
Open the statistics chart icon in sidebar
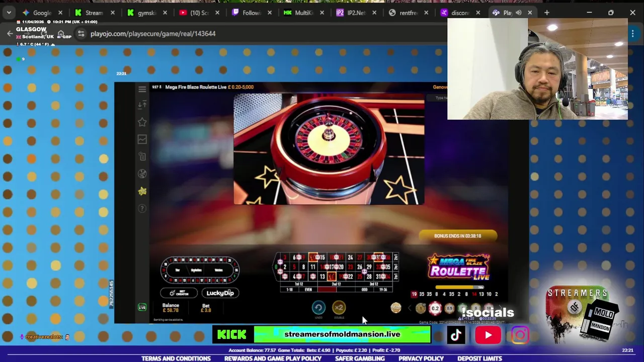(142, 139)
